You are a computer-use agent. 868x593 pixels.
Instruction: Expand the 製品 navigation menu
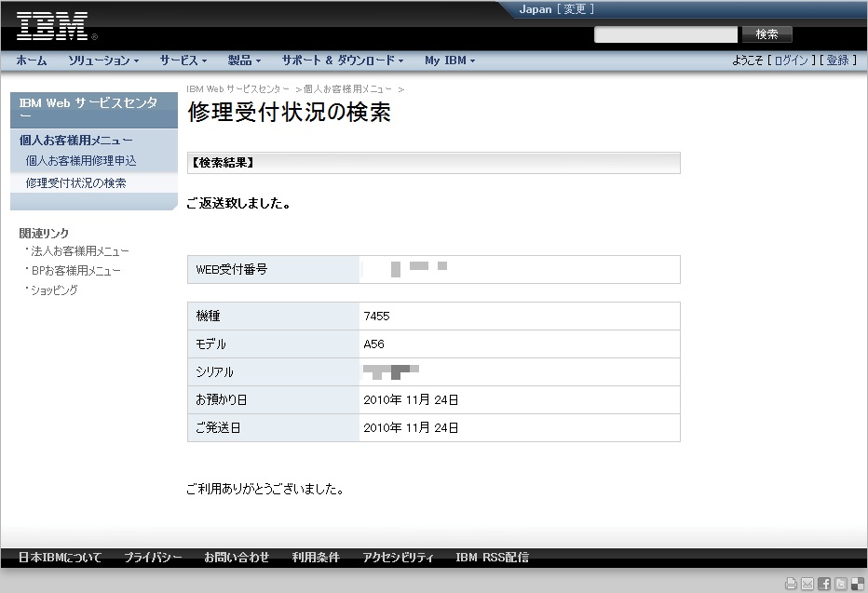tap(244, 61)
